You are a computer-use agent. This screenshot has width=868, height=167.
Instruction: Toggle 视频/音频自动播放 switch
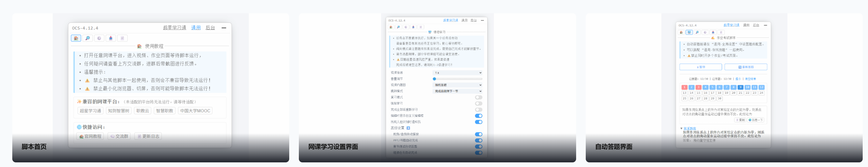(x=479, y=134)
